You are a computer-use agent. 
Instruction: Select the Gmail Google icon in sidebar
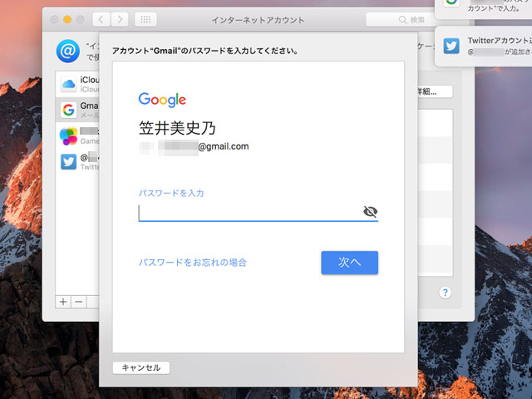[x=68, y=110]
